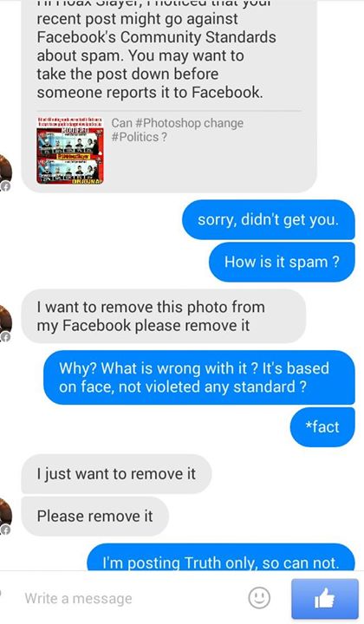This screenshot has width=364, height=624.
Task: Select the 'I'm posting Truth only' message
Action: click(221, 557)
